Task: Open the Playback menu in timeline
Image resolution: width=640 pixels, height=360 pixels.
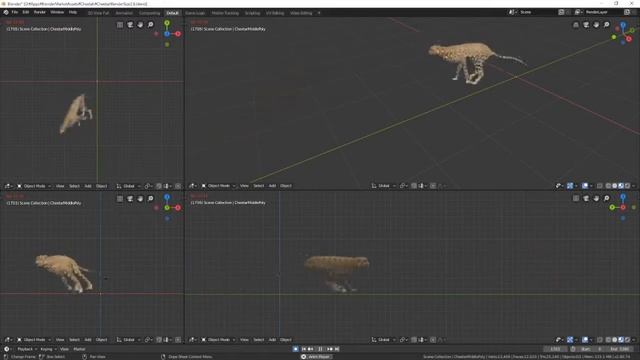Action: [27, 349]
